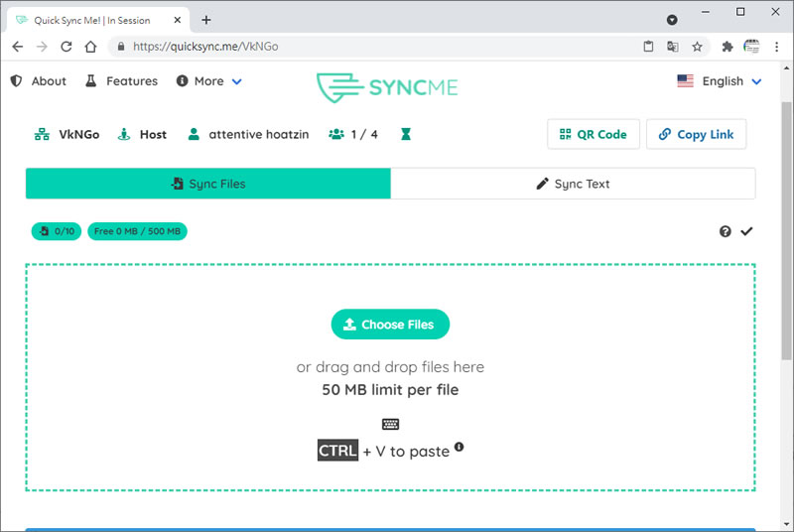Click the checkmark icon beside help
794x532 pixels.
coord(747,231)
